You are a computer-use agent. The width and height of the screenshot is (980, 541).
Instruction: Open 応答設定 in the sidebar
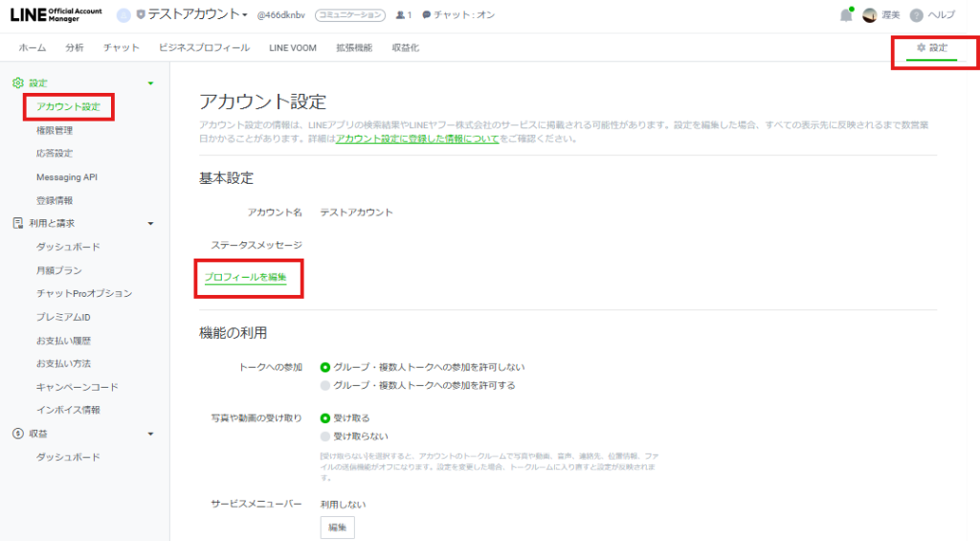click(55, 153)
